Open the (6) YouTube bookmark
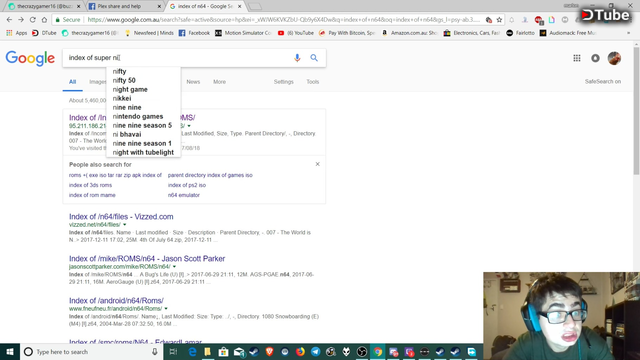Screen dimensions: 640x360 [296, 33]
